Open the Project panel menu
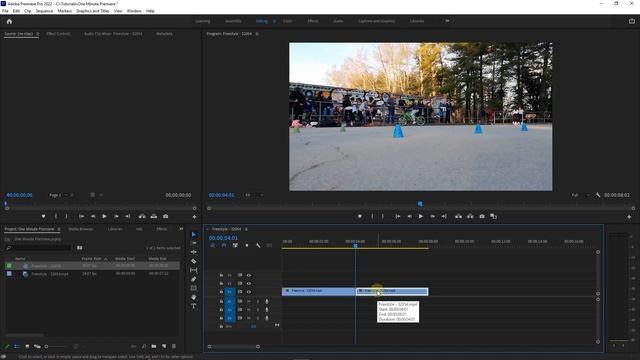 59,229
